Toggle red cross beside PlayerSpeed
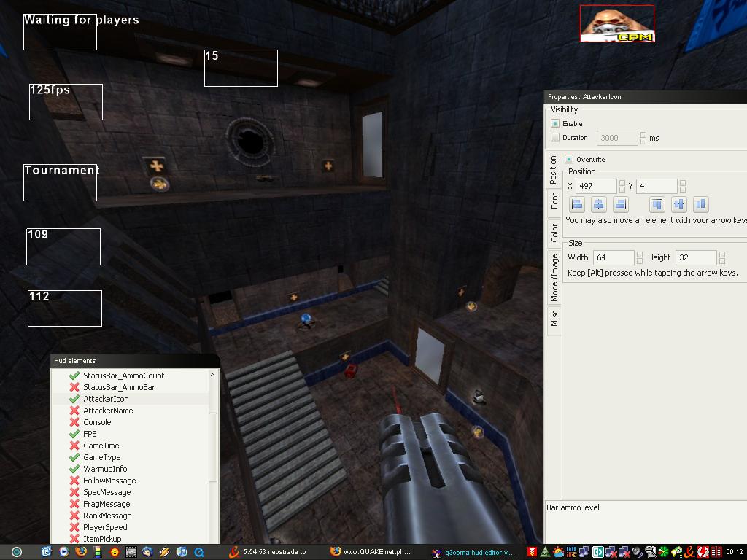747x560 pixels. pyautogui.click(x=74, y=527)
